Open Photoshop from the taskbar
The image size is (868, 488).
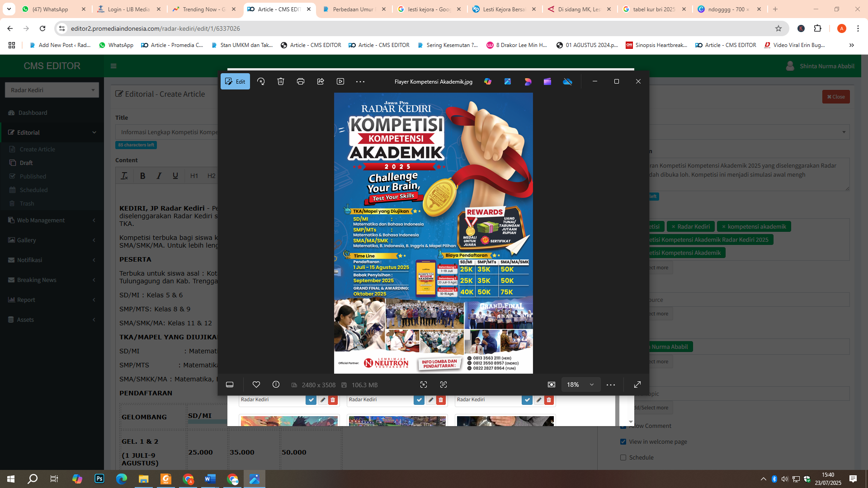click(x=99, y=479)
